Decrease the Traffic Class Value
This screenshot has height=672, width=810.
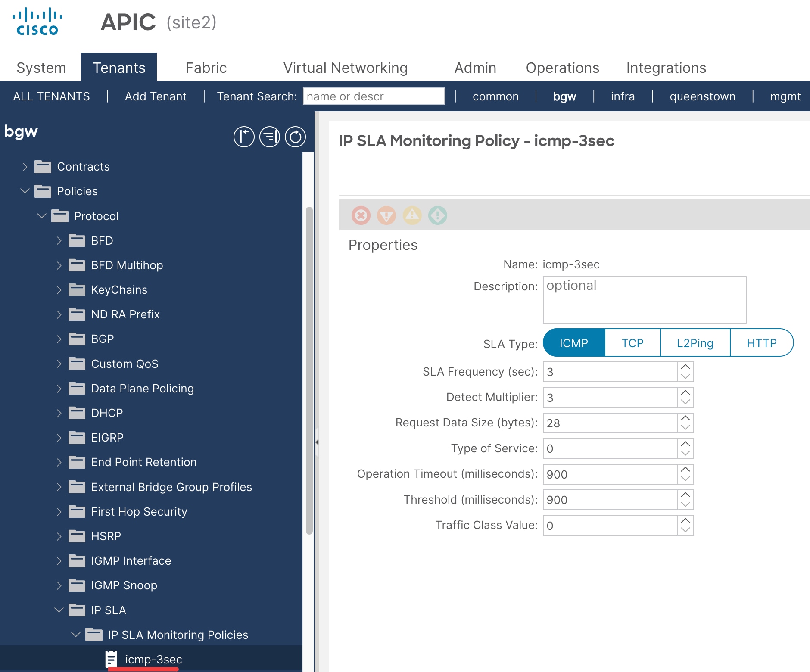tap(685, 530)
